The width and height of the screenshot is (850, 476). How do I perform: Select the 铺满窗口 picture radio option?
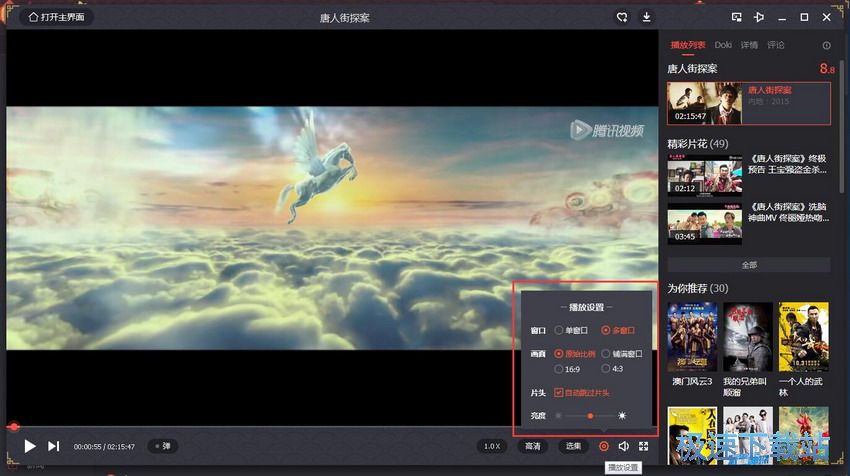(x=622, y=354)
